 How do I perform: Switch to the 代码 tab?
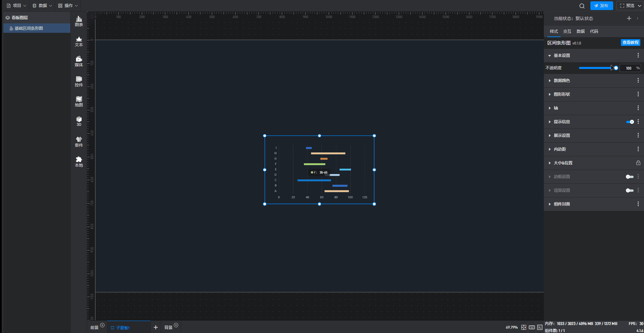(594, 31)
